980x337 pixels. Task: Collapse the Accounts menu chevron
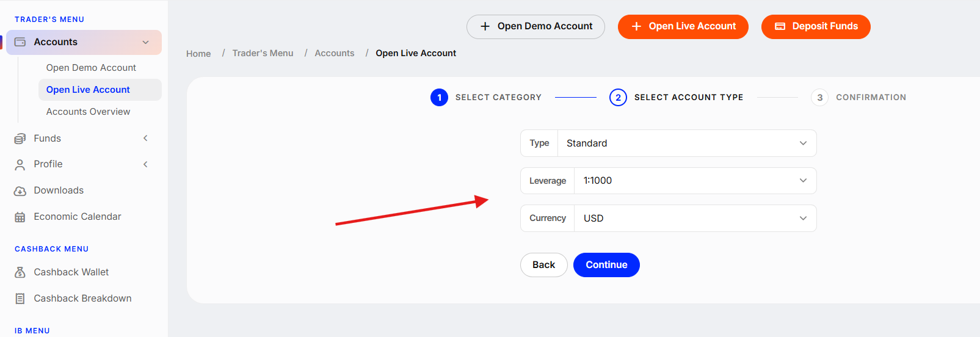tap(146, 42)
